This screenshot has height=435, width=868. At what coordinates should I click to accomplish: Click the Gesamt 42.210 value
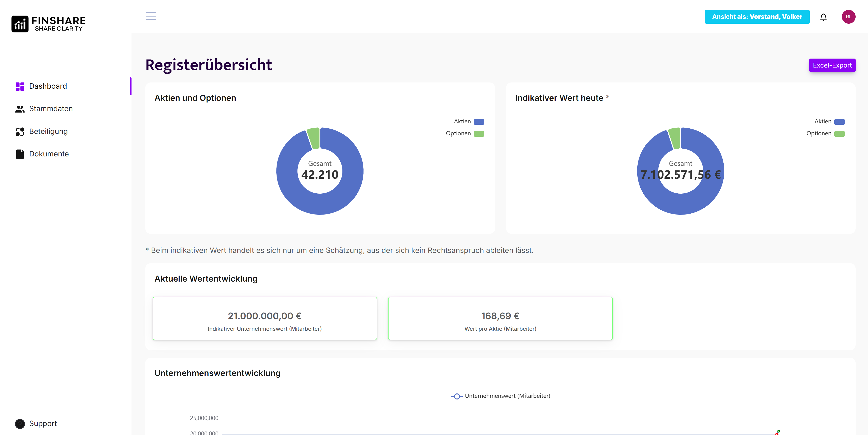tap(319, 175)
